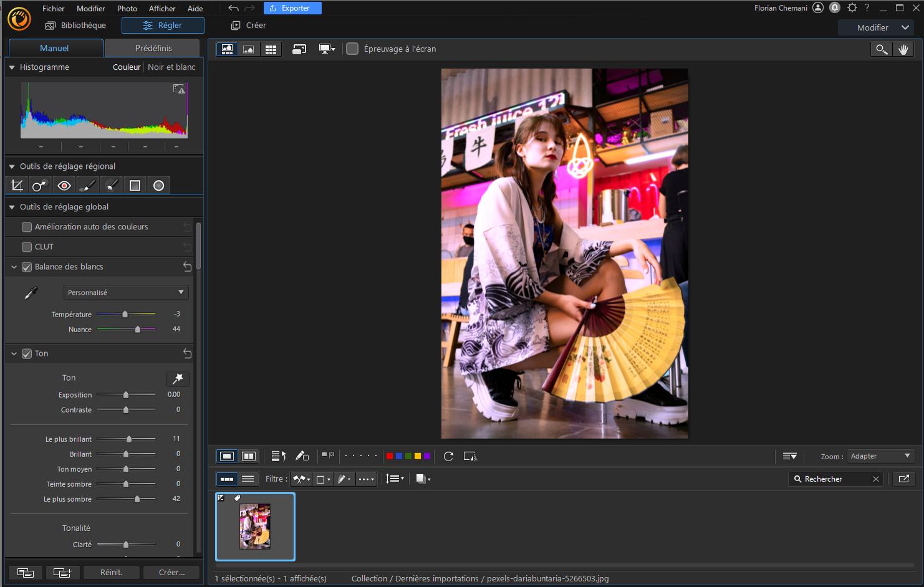Activate the white balance eyedropper

[x=29, y=292]
